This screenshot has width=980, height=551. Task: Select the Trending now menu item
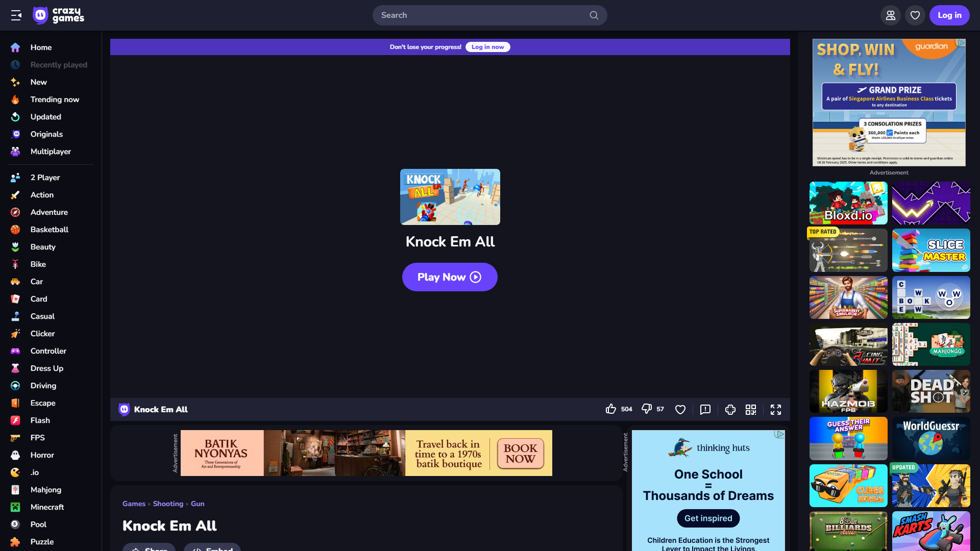pos(55,99)
